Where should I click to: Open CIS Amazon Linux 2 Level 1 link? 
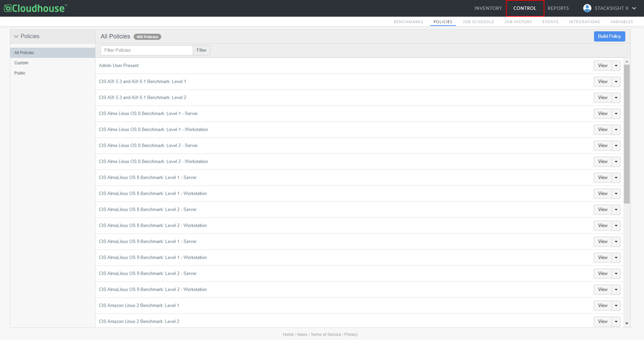coord(139,306)
